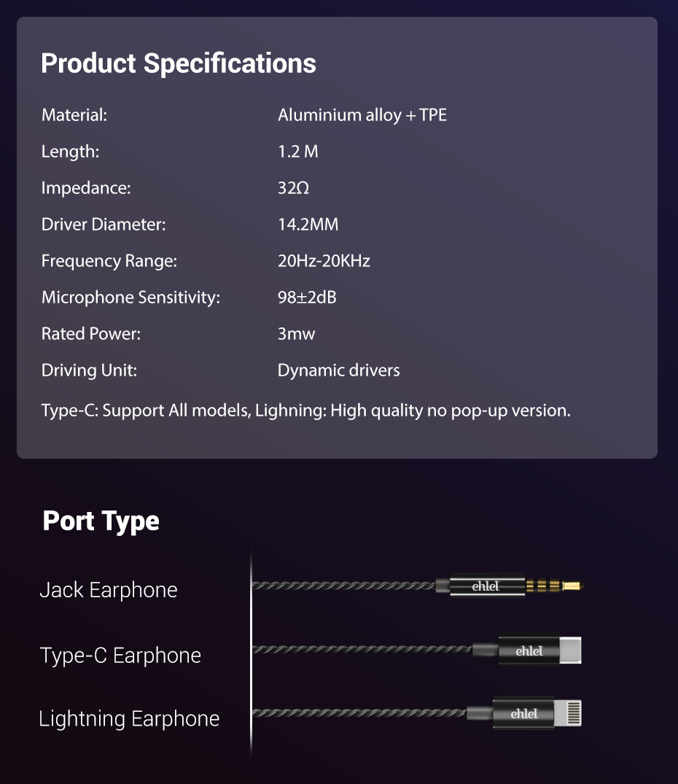Click the 3.5mm jack connector image
This screenshot has height=784, width=678.
[510, 586]
